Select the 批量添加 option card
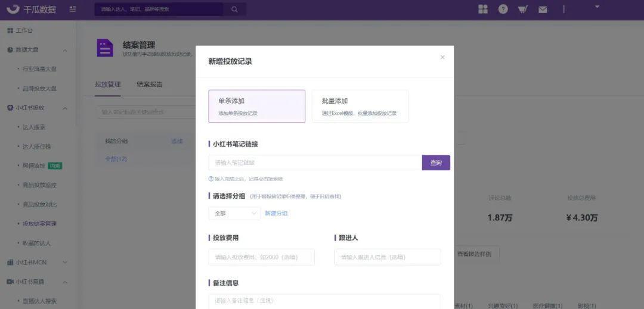The width and height of the screenshot is (644, 309). click(360, 106)
